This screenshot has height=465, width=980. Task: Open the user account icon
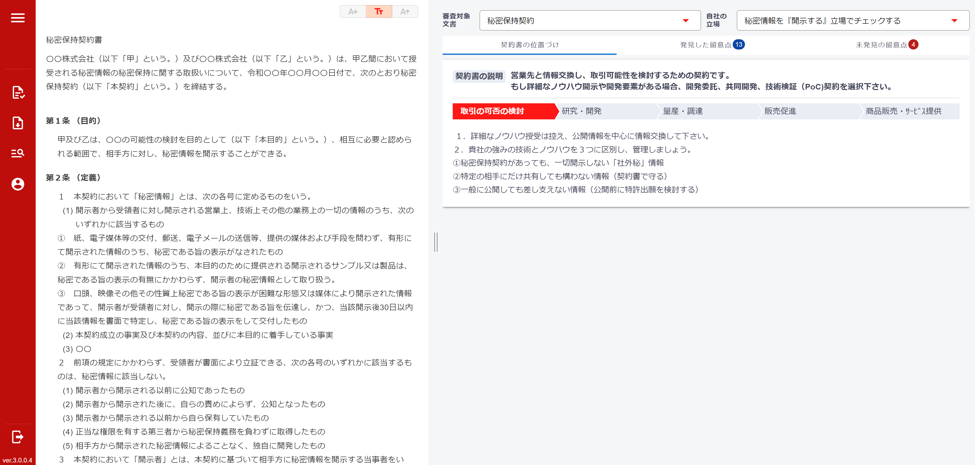tap(18, 184)
